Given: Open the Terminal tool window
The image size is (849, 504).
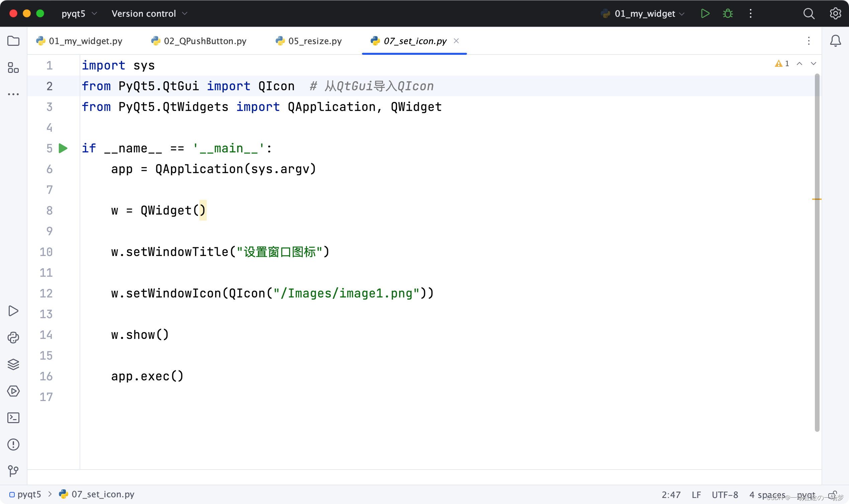Looking at the screenshot, I should 13,418.
